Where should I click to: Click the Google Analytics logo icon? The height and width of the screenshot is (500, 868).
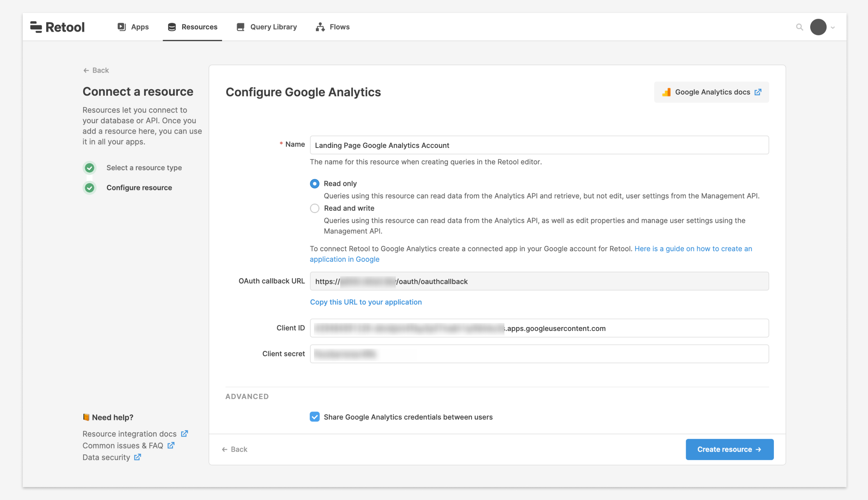666,92
